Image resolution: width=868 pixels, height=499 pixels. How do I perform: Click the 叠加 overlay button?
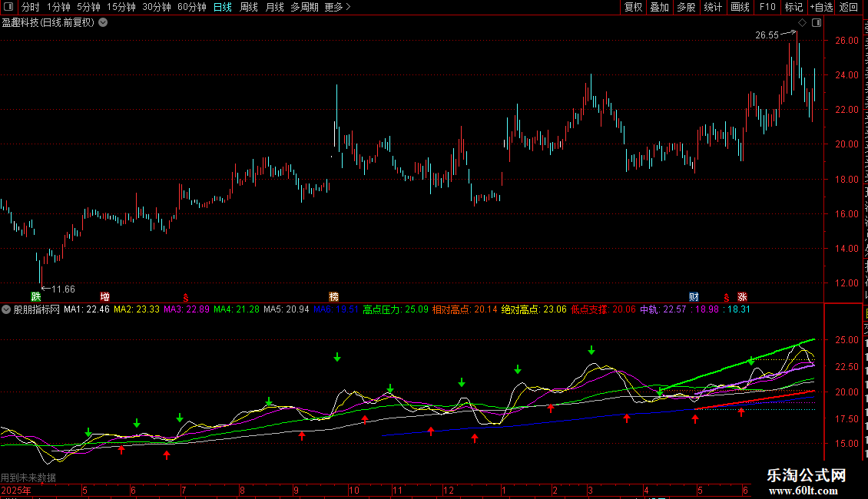660,7
